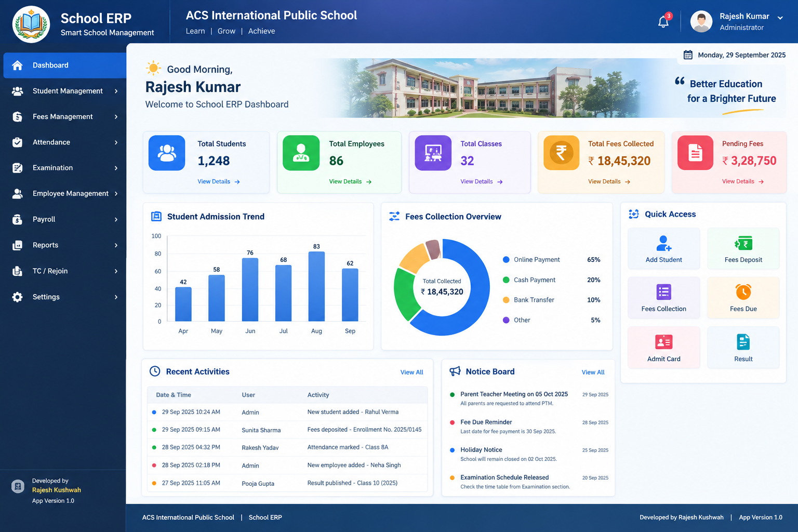This screenshot has width=798, height=532.
Task: Click the 'Attendance marked - Class 8A' activity
Action: point(348,447)
